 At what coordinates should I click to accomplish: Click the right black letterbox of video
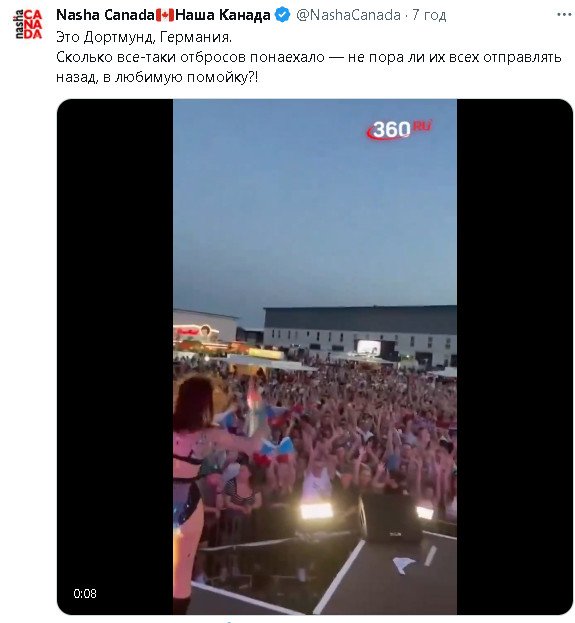click(x=515, y=356)
